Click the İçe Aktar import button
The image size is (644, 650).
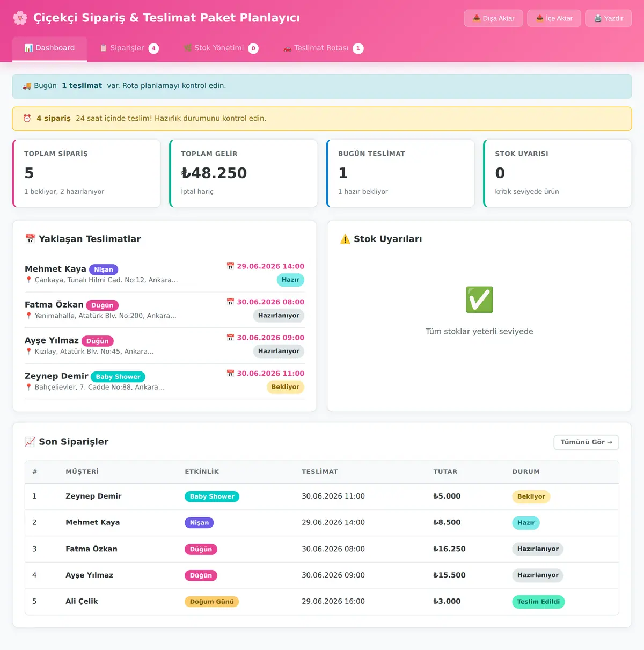tap(554, 18)
